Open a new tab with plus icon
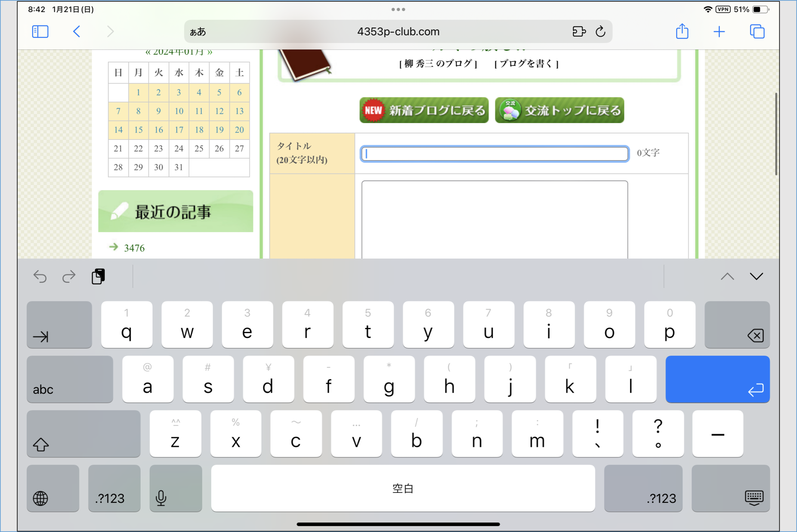 click(x=719, y=31)
